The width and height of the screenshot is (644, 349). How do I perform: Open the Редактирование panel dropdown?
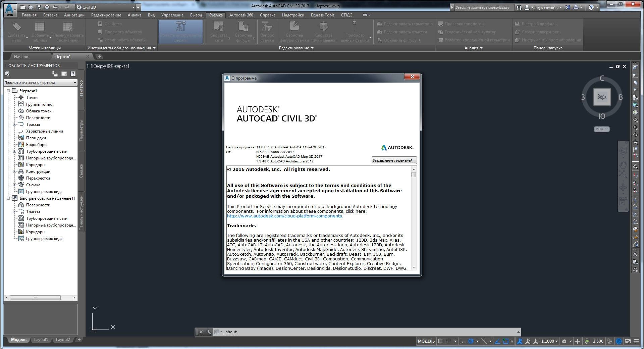tap(296, 48)
